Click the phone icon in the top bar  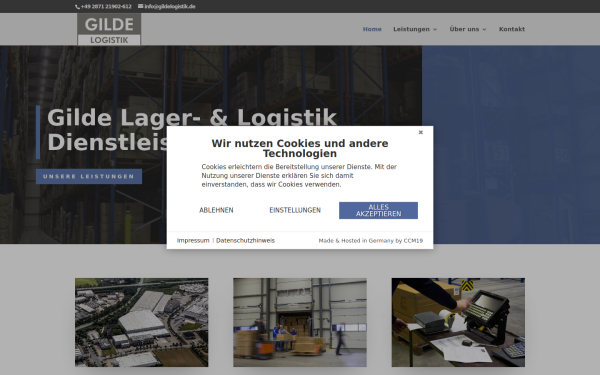tap(78, 7)
